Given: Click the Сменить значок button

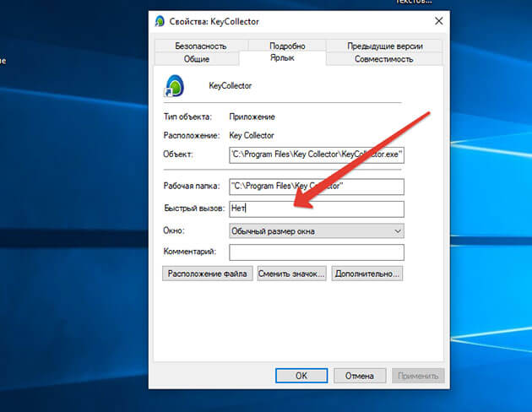Looking at the screenshot, I should pos(291,274).
